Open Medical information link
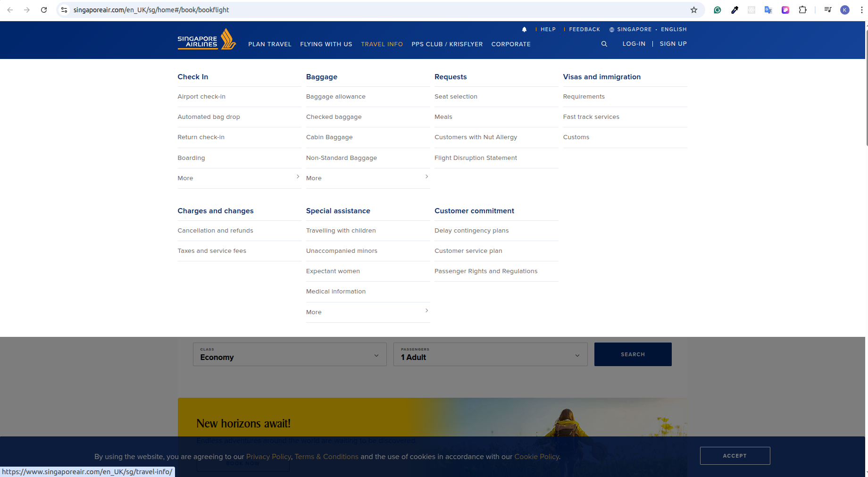Image resolution: width=868 pixels, height=477 pixels. [x=336, y=292]
